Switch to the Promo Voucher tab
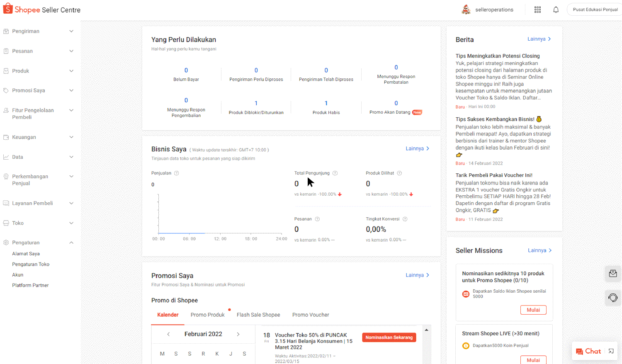 (311, 315)
